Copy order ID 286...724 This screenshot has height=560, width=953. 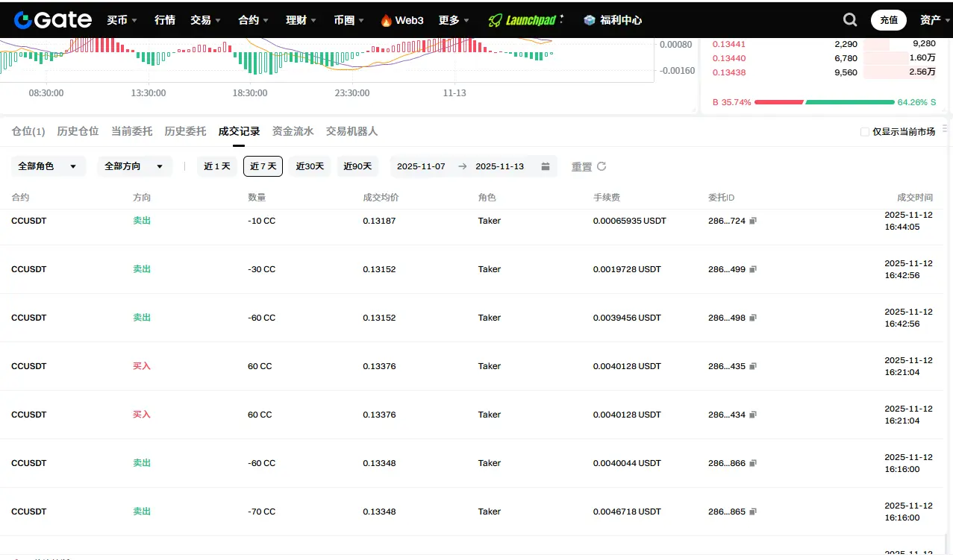pyautogui.click(x=753, y=221)
